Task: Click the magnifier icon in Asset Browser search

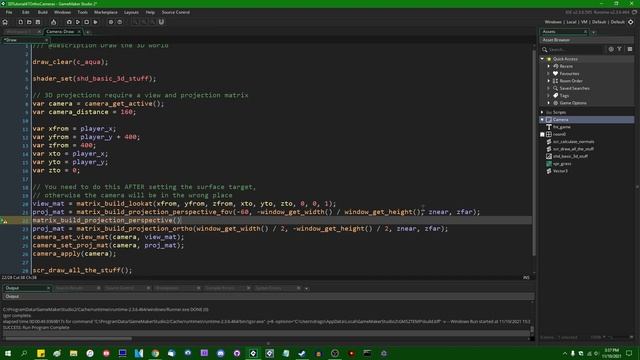Action: click(544, 49)
